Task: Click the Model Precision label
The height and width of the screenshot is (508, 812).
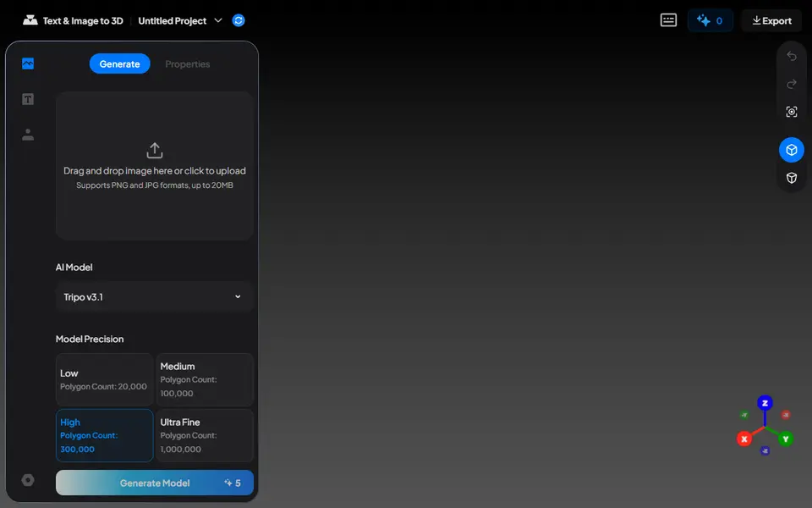Action: [x=90, y=339]
